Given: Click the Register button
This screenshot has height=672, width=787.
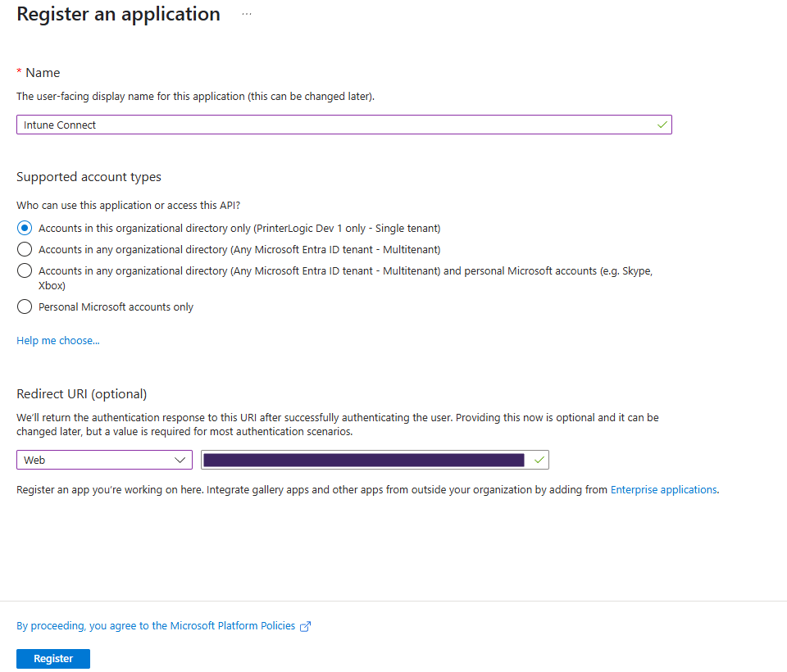Looking at the screenshot, I should [x=53, y=658].
